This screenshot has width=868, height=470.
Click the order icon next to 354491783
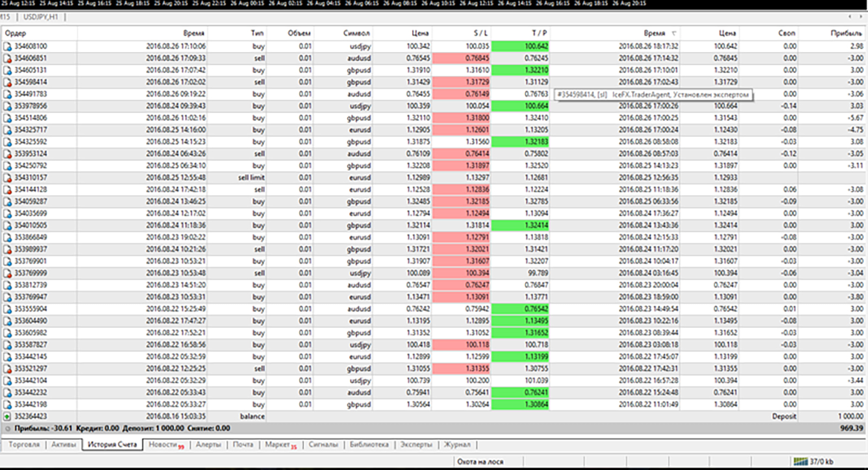(8, 94)
